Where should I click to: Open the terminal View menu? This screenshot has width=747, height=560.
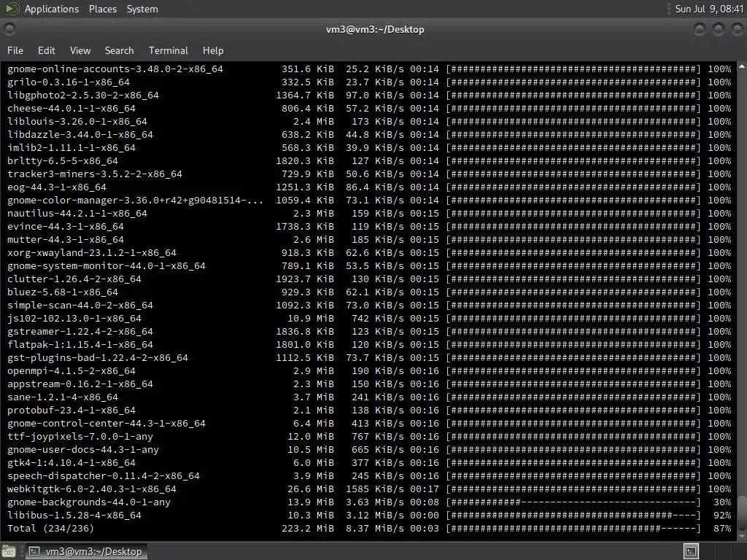pyautogui.click(x=80, y=50)
